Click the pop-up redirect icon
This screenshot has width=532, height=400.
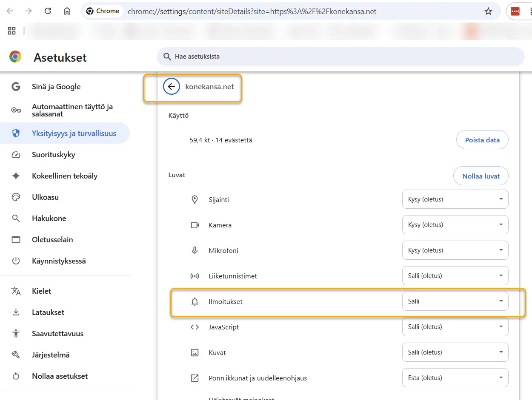point(195,378)
